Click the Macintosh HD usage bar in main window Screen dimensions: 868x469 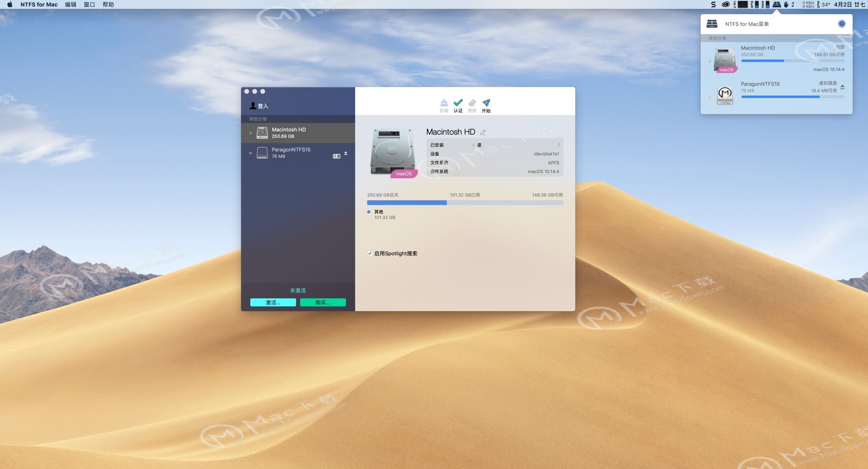pyautogui.click(x=465, y=203)
